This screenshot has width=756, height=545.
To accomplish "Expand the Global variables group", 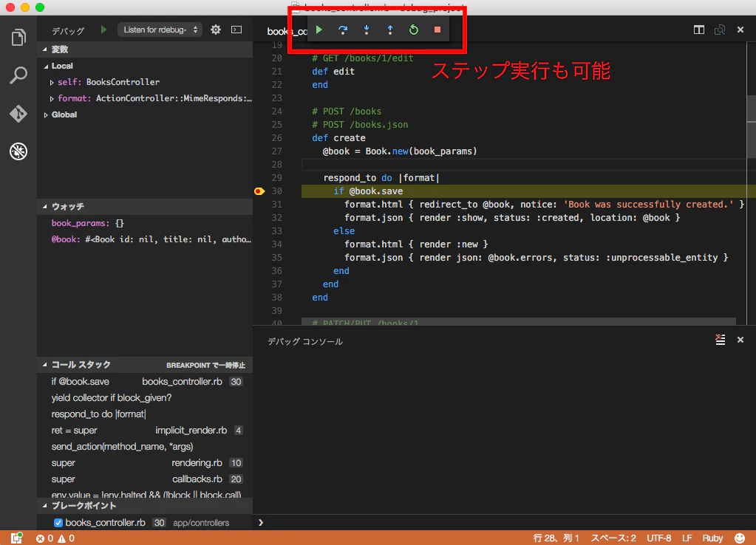I will coord(47,115).
